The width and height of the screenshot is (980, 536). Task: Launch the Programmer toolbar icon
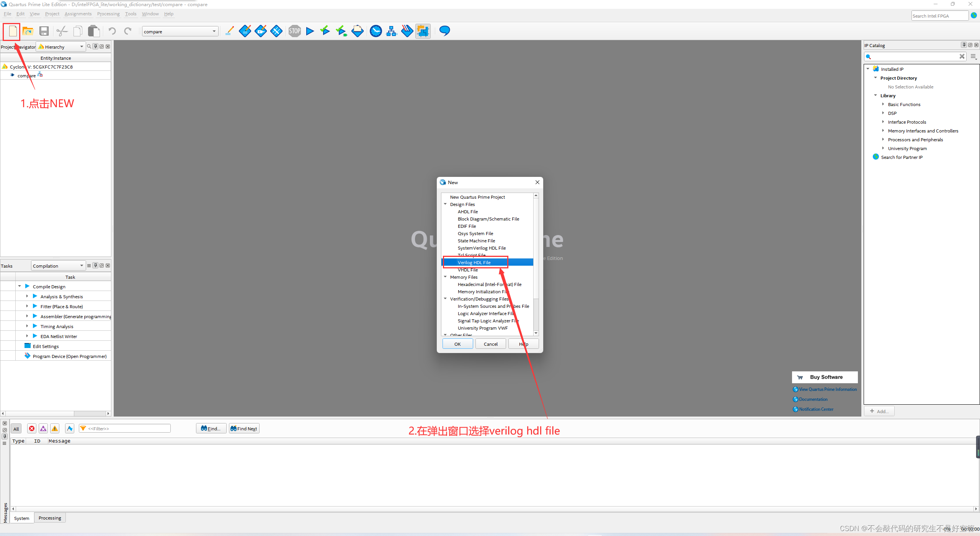tap(407, 31)
